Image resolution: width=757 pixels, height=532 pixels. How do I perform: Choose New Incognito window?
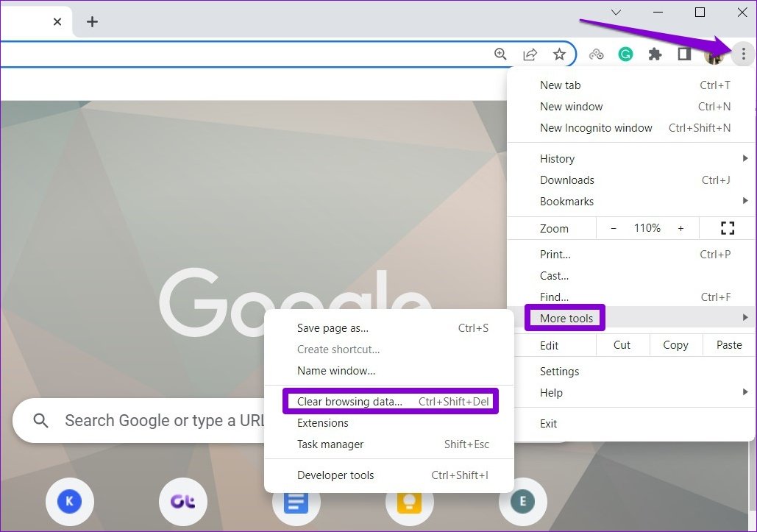631,127
